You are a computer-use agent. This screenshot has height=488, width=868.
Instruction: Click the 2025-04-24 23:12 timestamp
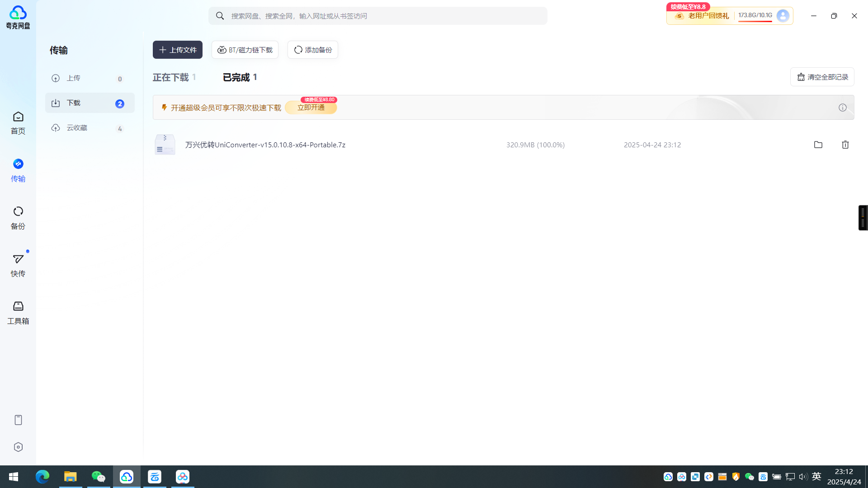[x=652, y=145]
